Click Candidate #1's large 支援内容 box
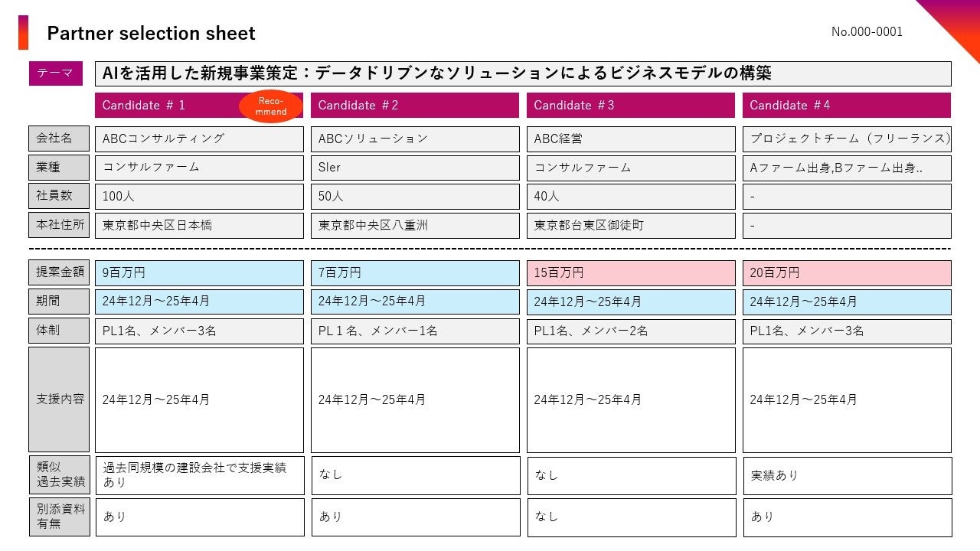The width and height of the screenshot is (980, 551). [x=199, y=400]
